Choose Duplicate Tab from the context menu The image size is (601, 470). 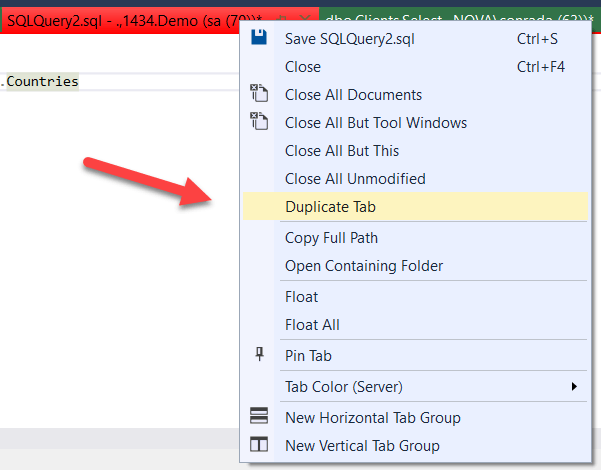(330, 207)
